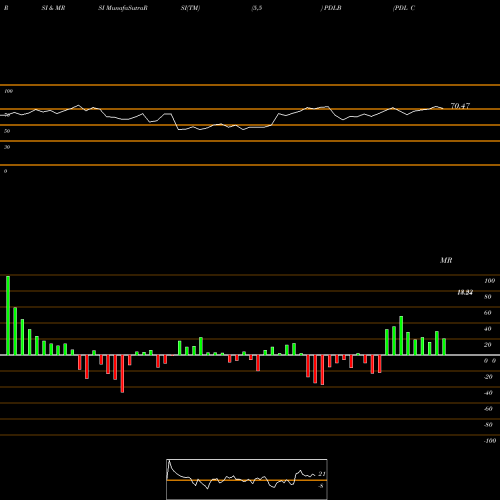This screenshot has width=500, height=500.
Task: Select the 'SI & MR' header text
Action: (53, 8)
